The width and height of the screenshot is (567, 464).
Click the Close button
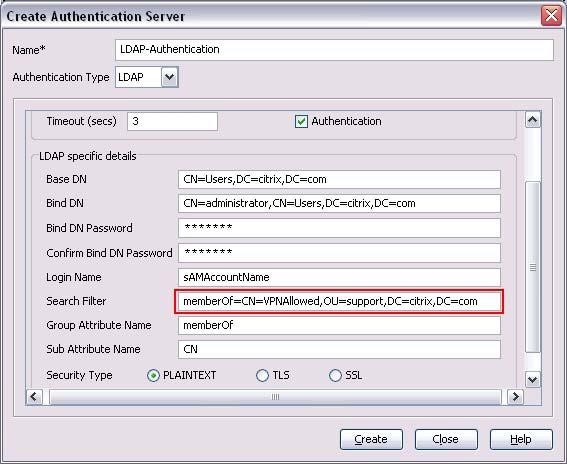tap(446, 439)
